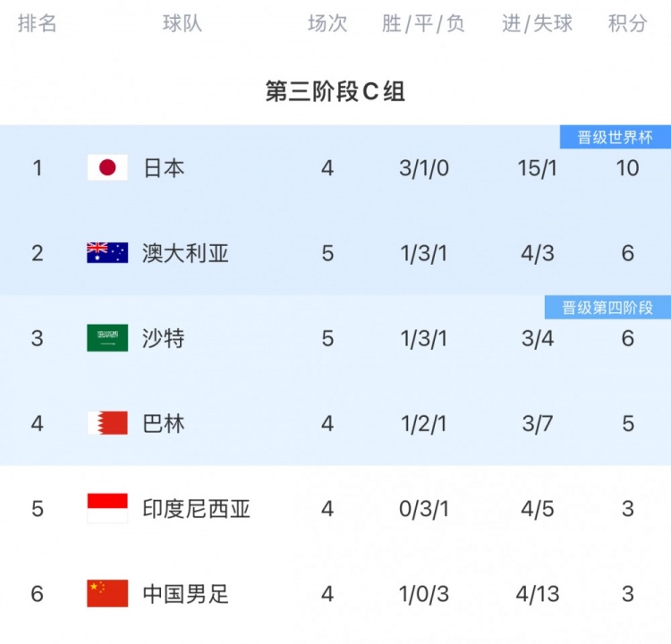Open team 澳大利亚 details

pos(185,253)
